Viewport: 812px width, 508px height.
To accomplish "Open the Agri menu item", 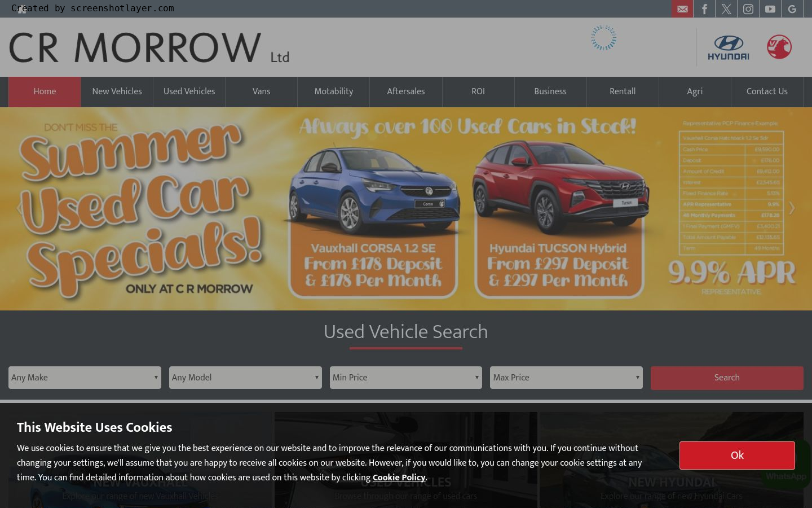I will [695, 91].
